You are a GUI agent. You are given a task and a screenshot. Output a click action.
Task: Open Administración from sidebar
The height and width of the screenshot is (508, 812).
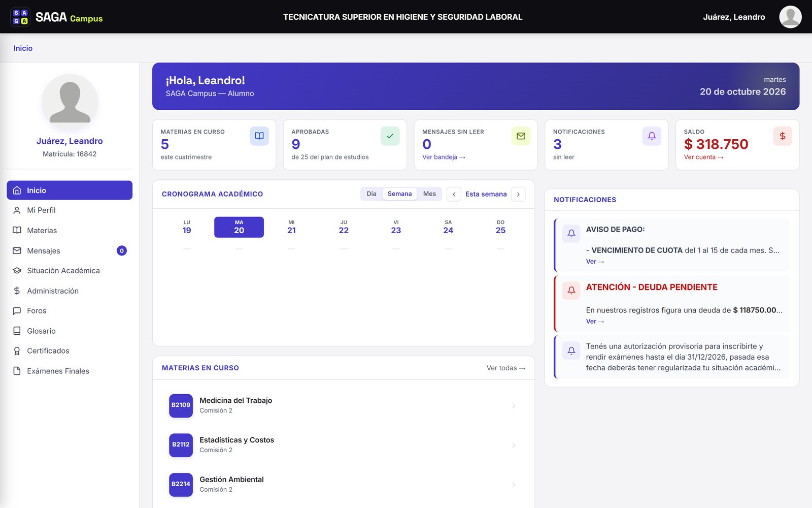click(x=70, y=291)
